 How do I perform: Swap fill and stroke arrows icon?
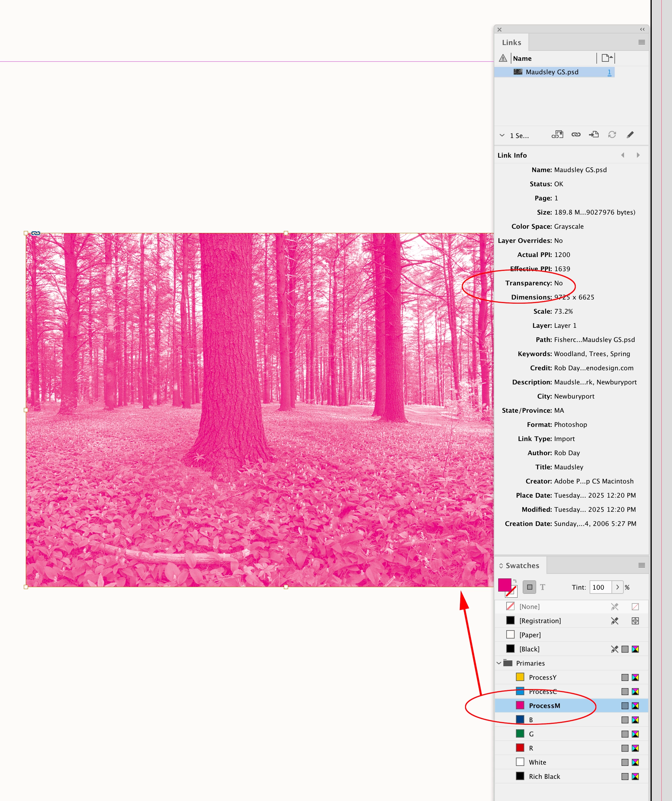click(515, 581)
